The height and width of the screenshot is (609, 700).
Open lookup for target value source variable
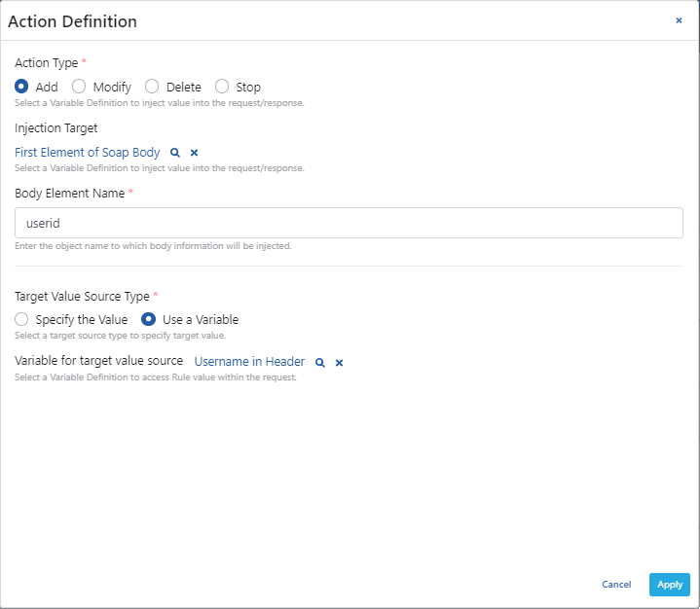pyautogui.click(x=319, y=362)
